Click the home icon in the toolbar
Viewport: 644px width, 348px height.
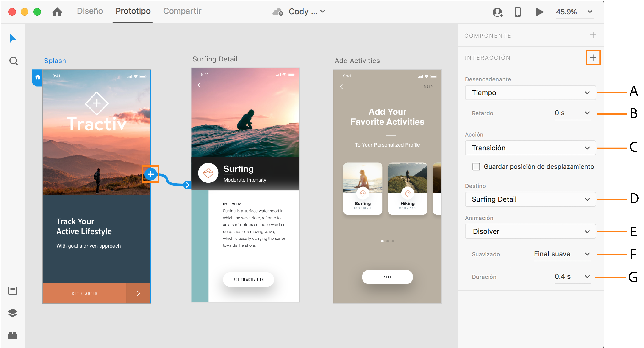coord(57,12)
